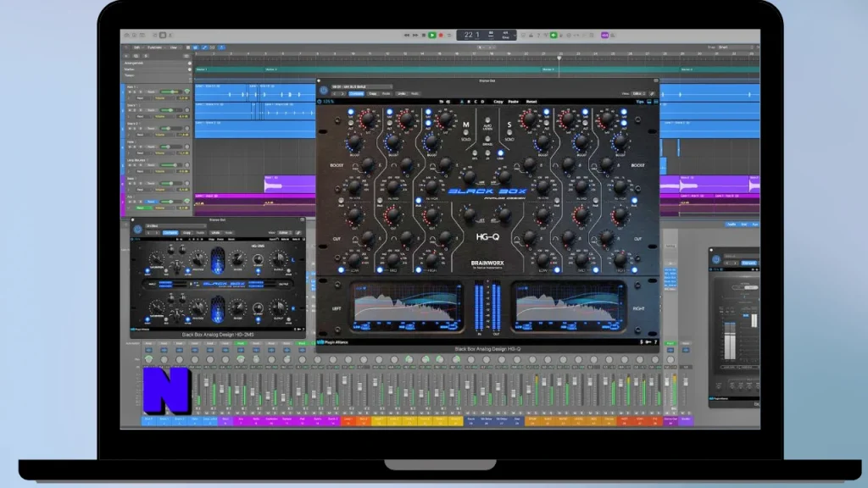
Task: Click the dollar icon in HG-Q footer
Action: [x=642, y=342]
